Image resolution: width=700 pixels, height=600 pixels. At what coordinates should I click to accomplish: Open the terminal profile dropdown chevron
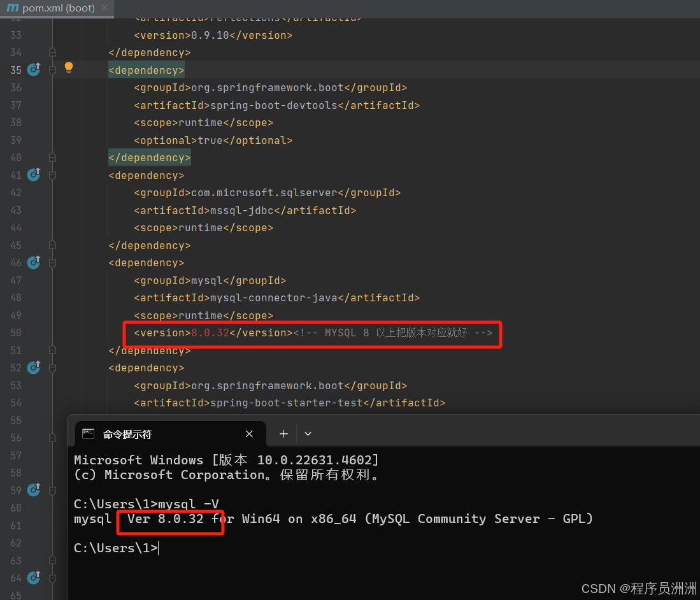(308, 434)
